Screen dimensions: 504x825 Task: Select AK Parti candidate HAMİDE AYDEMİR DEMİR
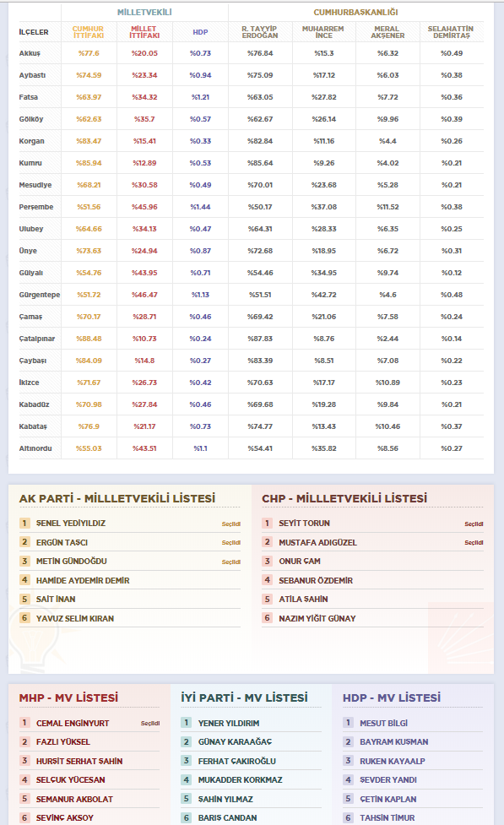coord(83,581)
